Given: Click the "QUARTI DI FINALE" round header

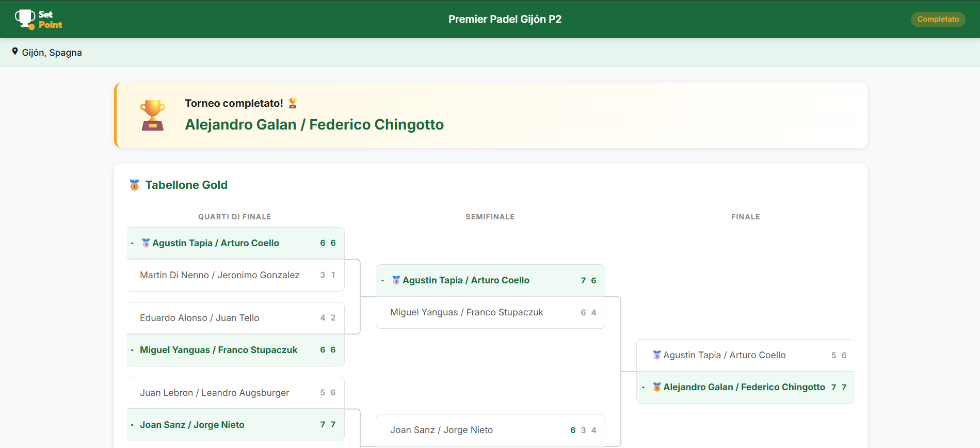Looking at the screenshot, I should coord(235,217).
